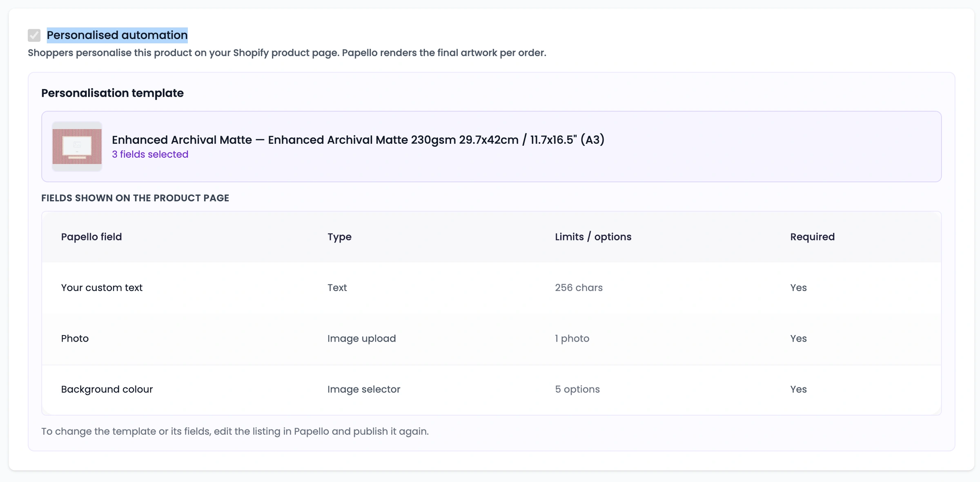Viewport: 980px width, 482px height.
Task: Select the 'Background colour' field name
Action: [107, 389]
